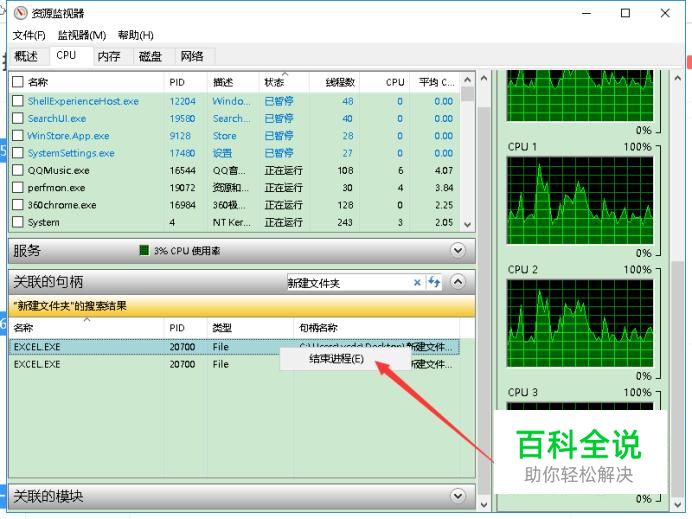692x519 pixels.
Task: Collapse the 关联的句柄 section chevron
Action: click(458, 282)
